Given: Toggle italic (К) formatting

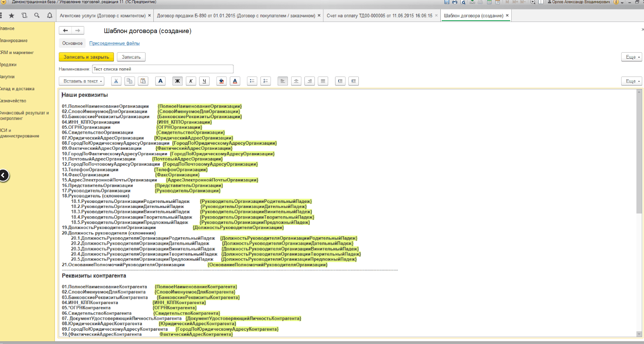Looking at the screenshot, I should point(191,81).
